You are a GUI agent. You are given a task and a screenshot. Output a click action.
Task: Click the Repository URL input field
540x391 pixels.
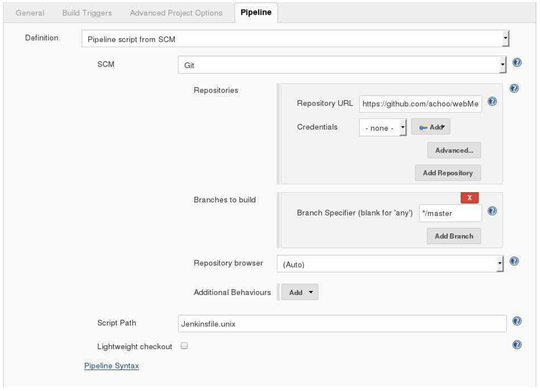420,104
